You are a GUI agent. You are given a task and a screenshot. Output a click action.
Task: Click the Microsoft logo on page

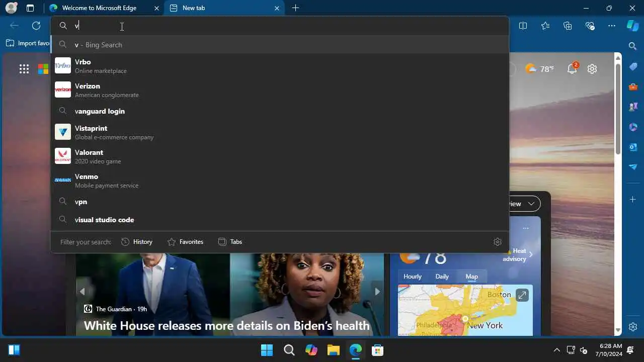tap(43, 69)
